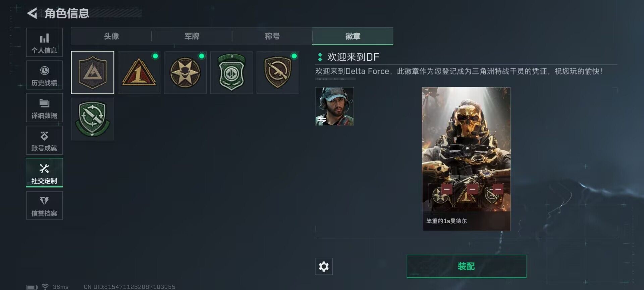
Task: Select the grey triangle shield badge
Action: point(93,72)
